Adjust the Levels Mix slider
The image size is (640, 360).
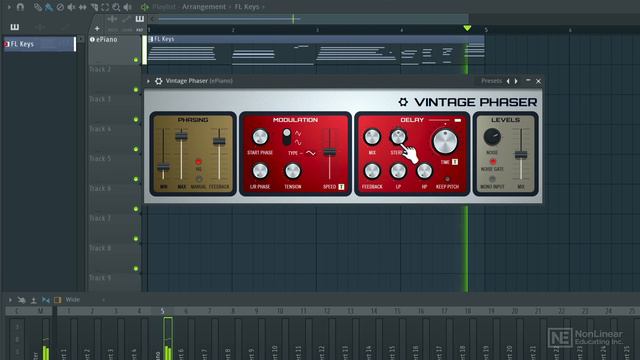(521, 155)
